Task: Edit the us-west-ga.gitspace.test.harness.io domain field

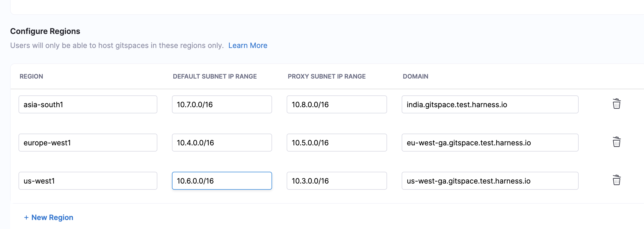Action: (x=490, y=181)
